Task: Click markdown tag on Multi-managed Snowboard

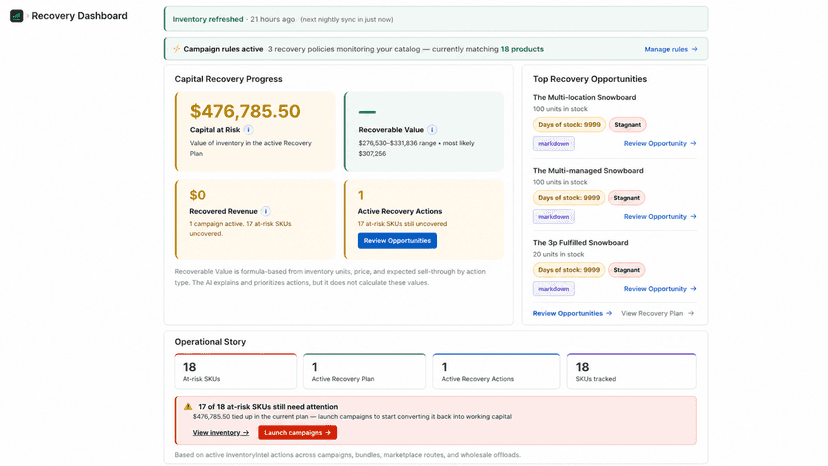Action: 553,217
